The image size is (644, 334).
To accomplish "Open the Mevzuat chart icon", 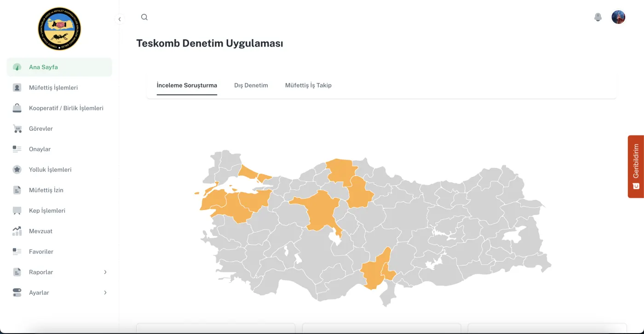I will click(x=17, y=231).
